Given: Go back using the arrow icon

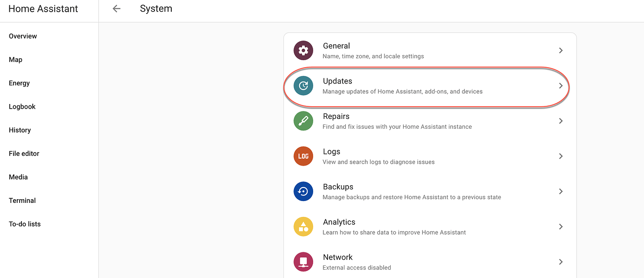Looking at the screenshot, I should [x=117, y=9].
